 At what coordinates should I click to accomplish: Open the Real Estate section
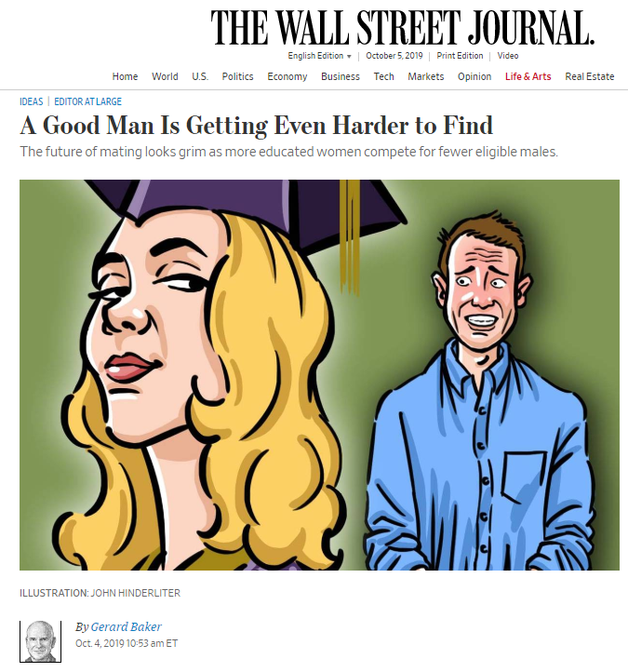click(x=590, y=76)
